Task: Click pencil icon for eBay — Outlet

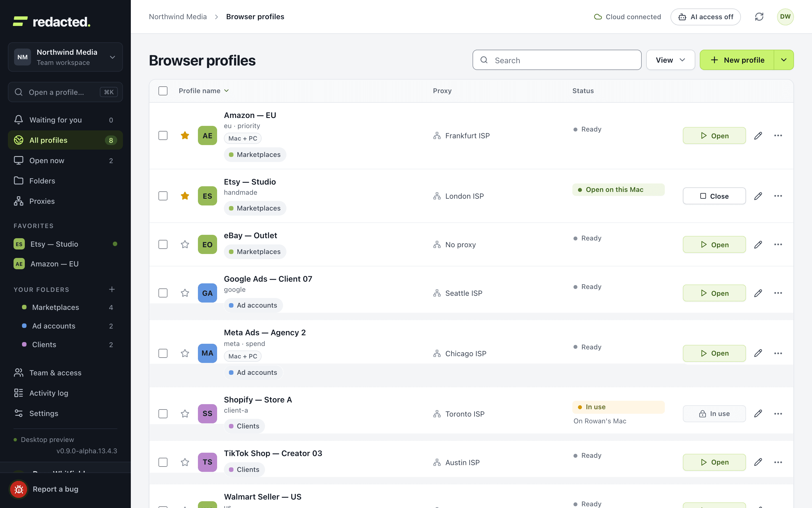Action: click(x=758, y=245)
